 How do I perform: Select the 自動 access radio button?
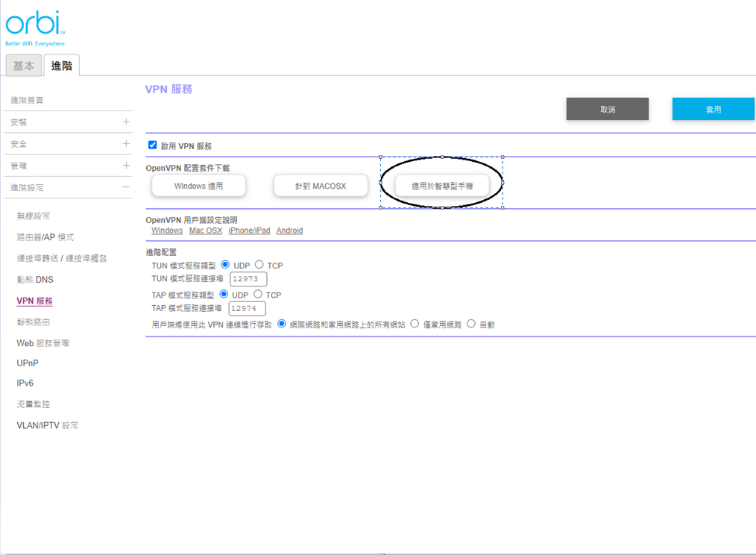[471, 324]
